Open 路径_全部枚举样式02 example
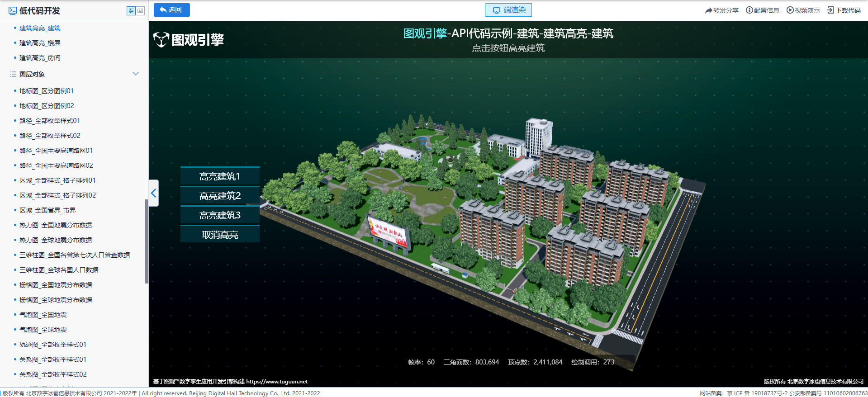This screenshot has height=397, width=868. point(50,136)
